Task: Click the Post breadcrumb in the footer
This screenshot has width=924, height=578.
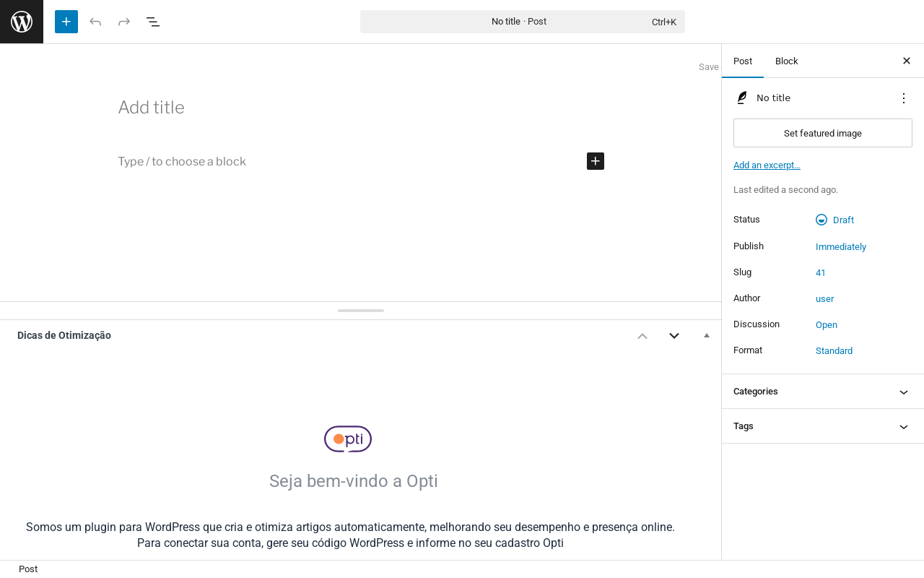Action: [28, 569]
